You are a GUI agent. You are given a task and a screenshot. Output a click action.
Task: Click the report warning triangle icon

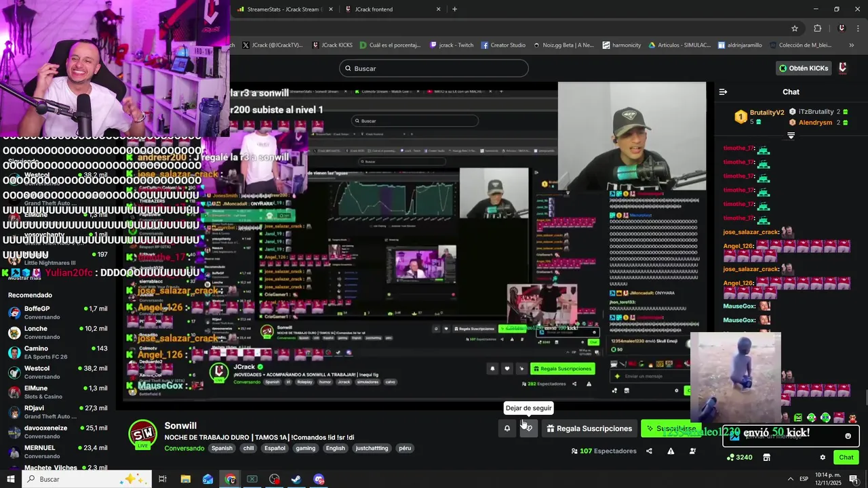point(671,451)
